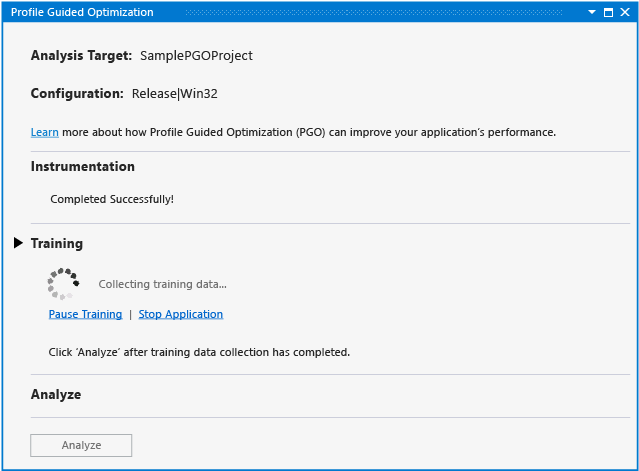Image resolution: width=639 pixels, height=471 pixels.
Task: Click the Release|Win32 configuration value
Action: click(x=174, y=94)
